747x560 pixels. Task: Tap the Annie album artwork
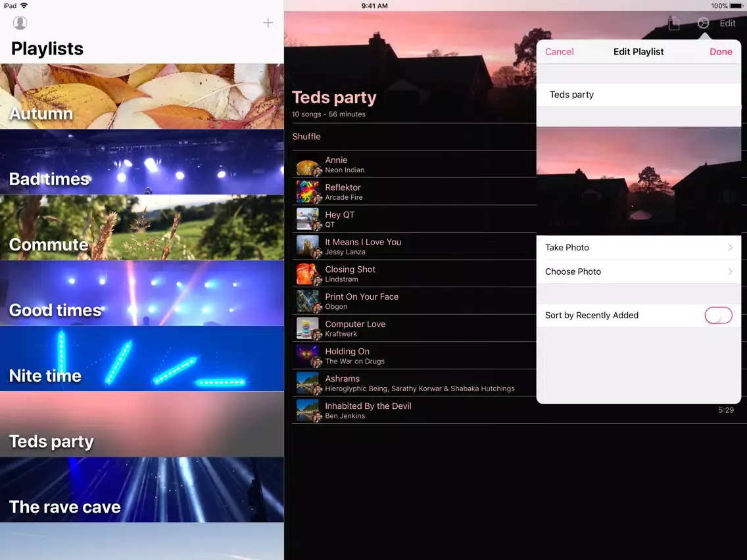click(x=308, y=165)
